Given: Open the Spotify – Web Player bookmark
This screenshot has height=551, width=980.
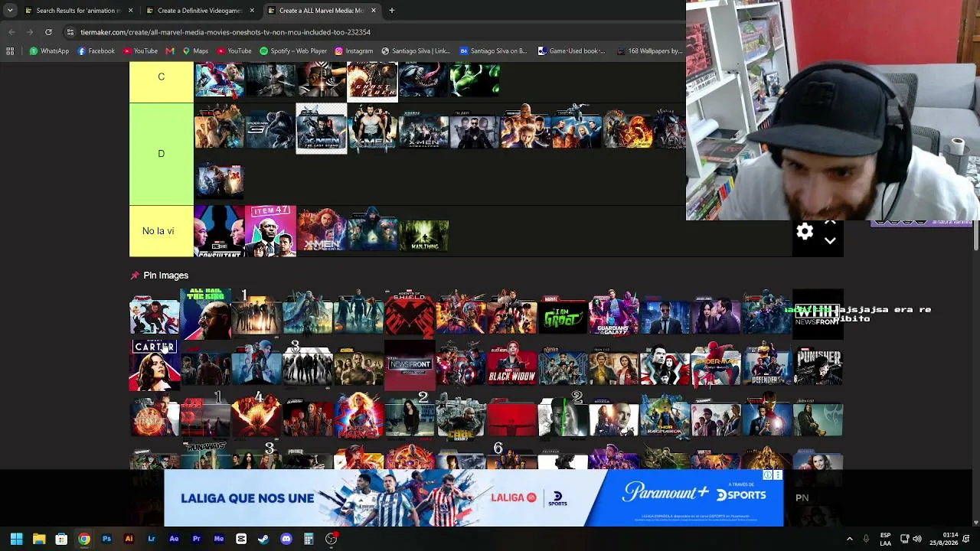Looking at the screenshot, I should [x=293, y=51].
